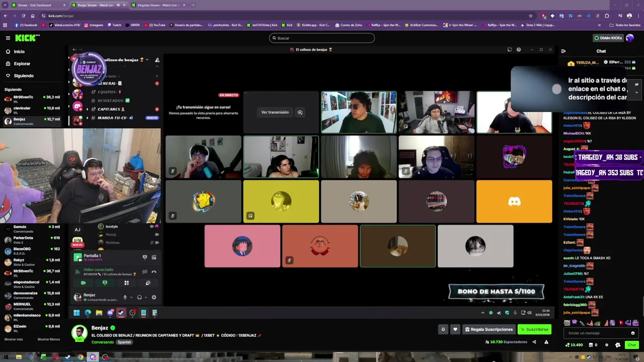Toggle stream notifications bell for Benjaz
The width and height of the screenshot is (644, 362).
(443, 329)
